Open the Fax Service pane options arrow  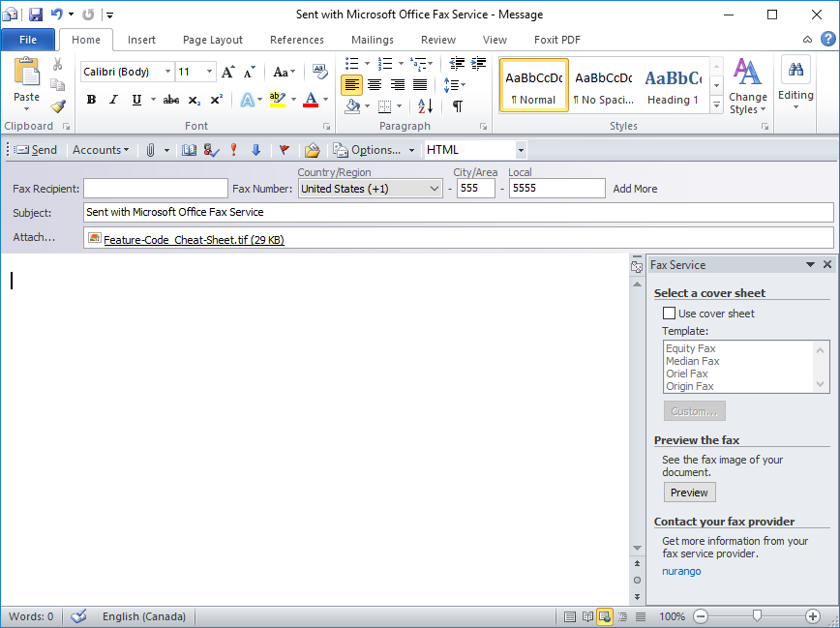810,265
